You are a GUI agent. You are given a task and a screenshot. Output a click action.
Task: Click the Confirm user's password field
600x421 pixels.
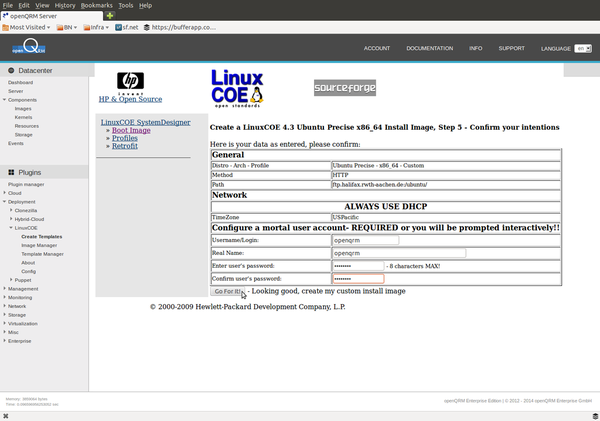coord(358,279)
